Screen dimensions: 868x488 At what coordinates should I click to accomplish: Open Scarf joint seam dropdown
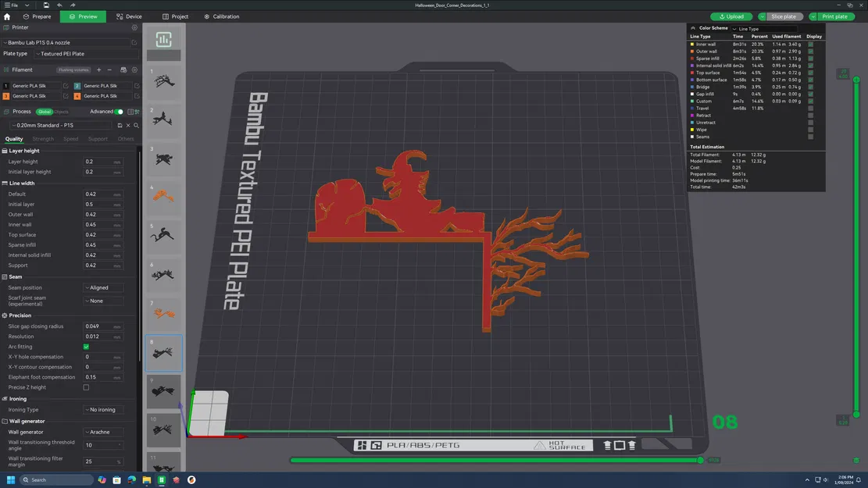click(x=103, y=301)
